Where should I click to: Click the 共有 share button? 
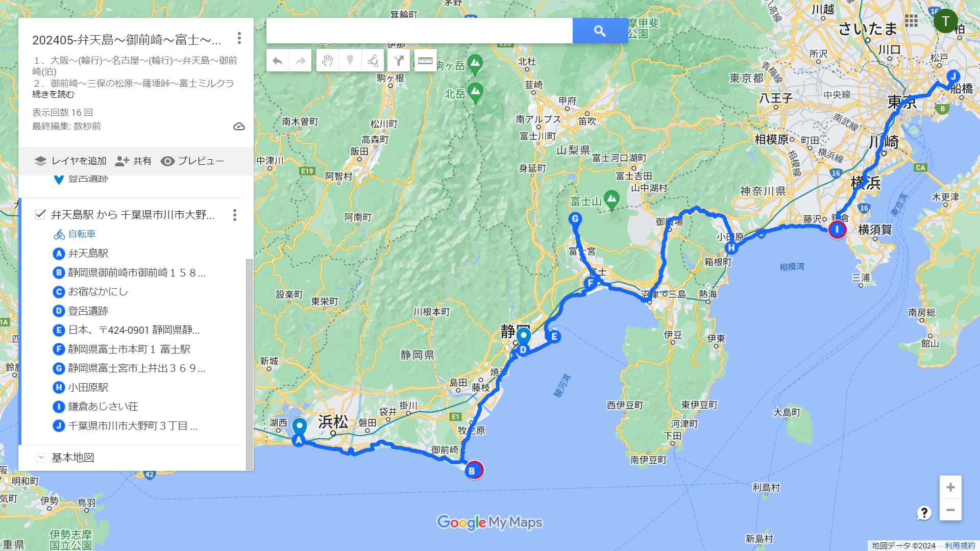(x=133, y=161)
